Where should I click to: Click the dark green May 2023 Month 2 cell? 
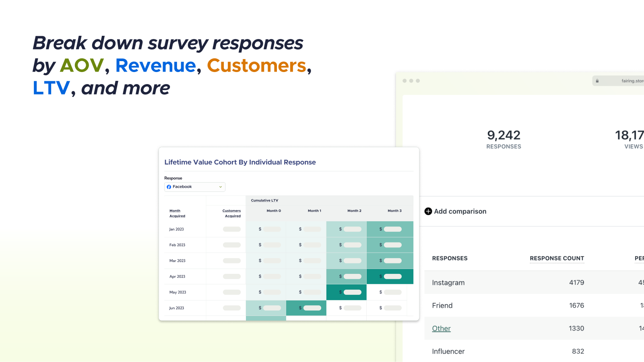346,292
